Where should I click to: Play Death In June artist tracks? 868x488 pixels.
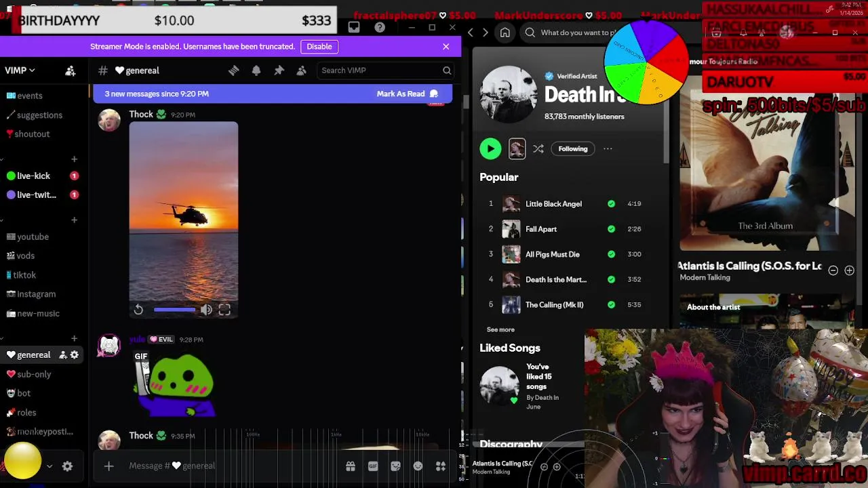coord(490,149)
